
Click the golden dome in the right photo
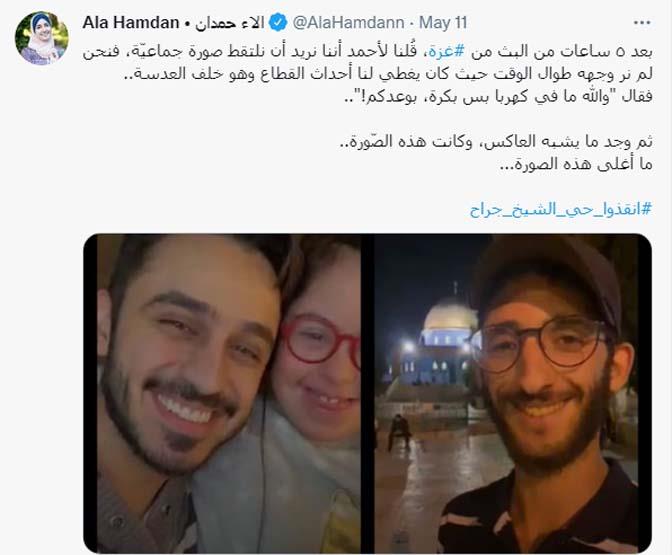(450, 314)
